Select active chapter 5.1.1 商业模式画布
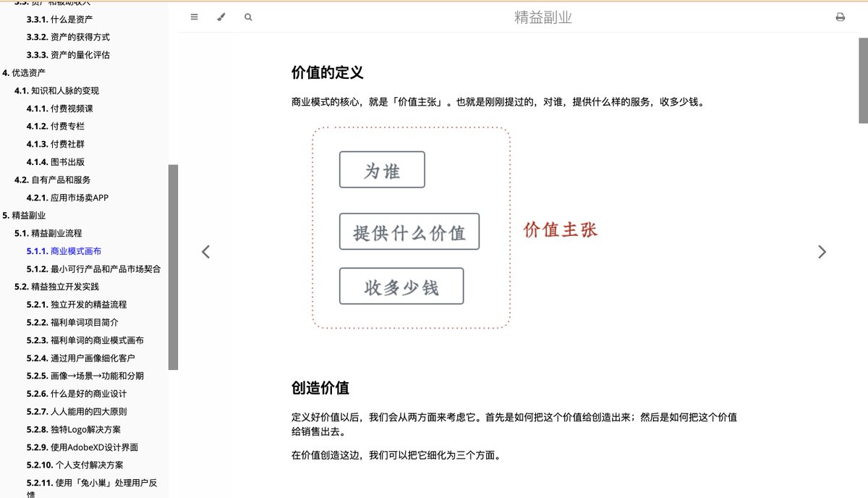The image size is (868, 498). (x=64, y=251)
